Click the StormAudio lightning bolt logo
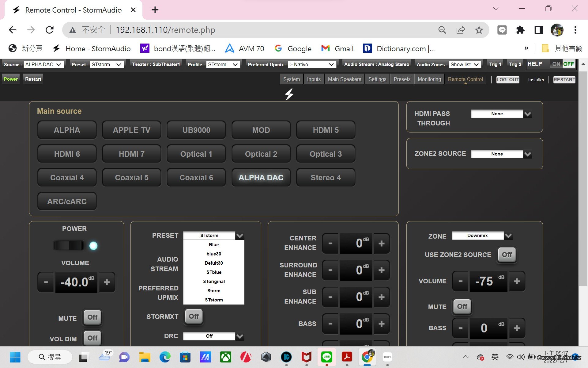Image resolution: width=588 pixels, height=368 pixels. pyautogui.click(x=289, y=94)
